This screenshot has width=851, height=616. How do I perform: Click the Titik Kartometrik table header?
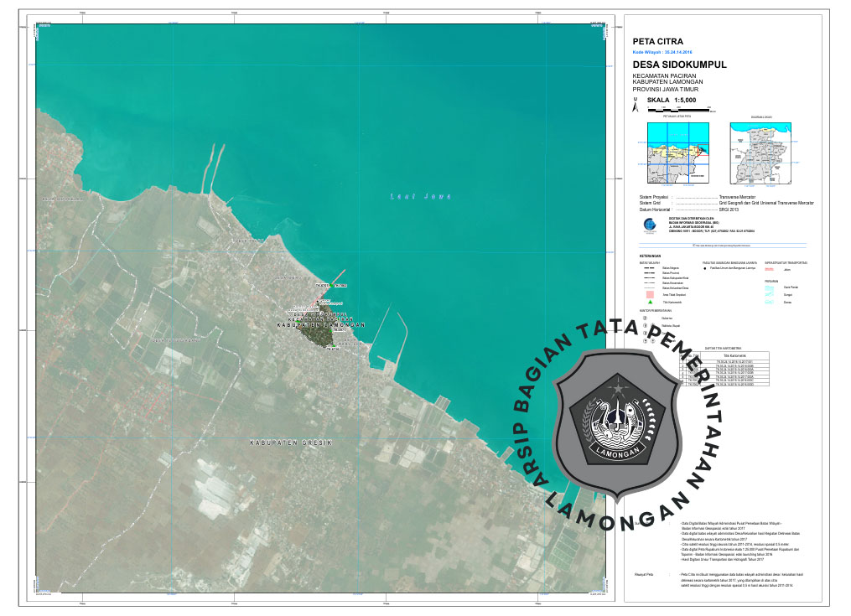[x=736, y=355]
